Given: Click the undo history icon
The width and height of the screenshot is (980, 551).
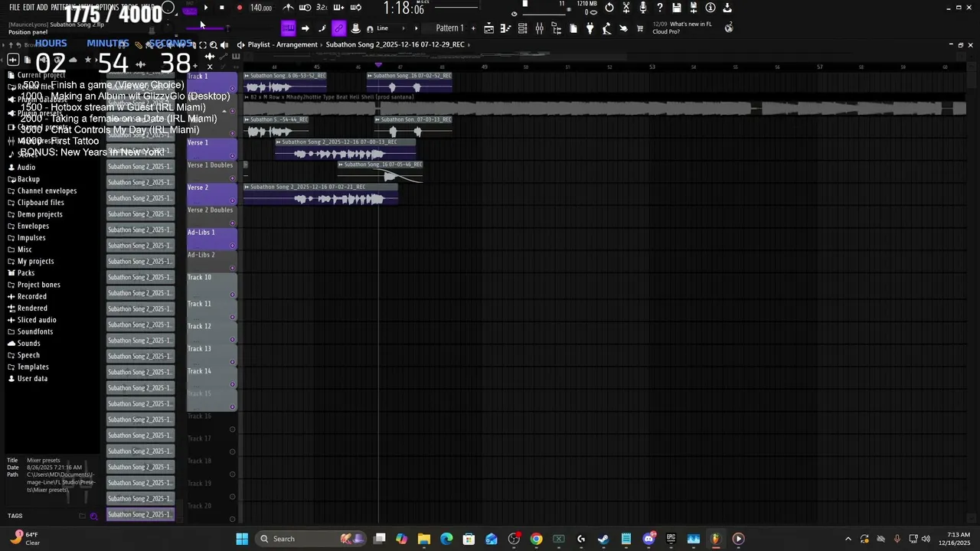Looking at the screenshot, I should coord(609,8).
